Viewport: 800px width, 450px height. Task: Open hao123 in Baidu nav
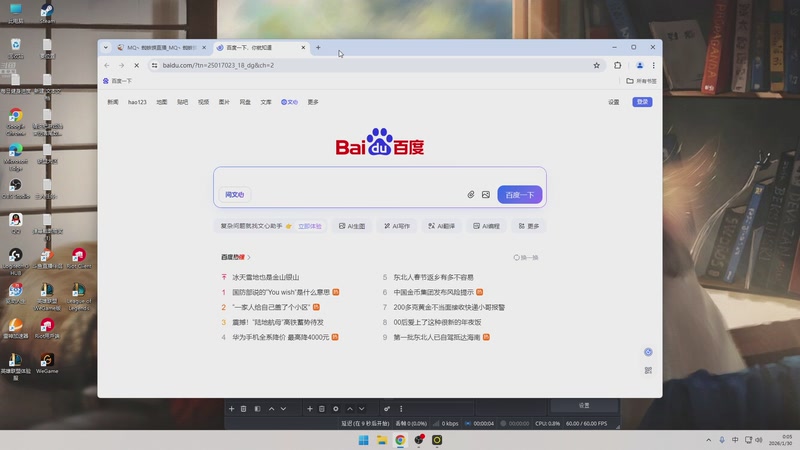(x=137, y=102)
